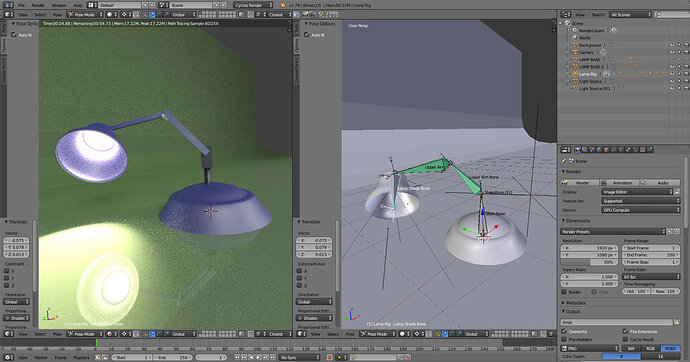690x362 pixels.
Task: Enable the Border checkbox
Action: coord(564,292)
